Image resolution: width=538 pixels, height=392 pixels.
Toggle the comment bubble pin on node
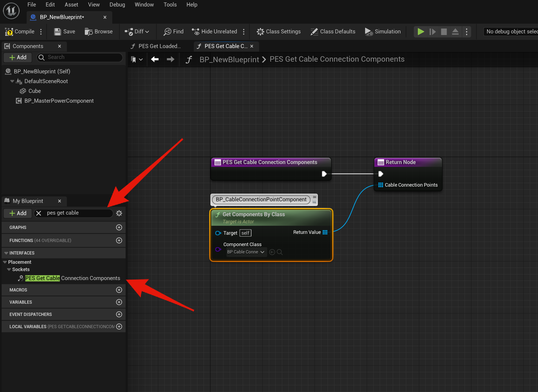[x=315, y=197]
